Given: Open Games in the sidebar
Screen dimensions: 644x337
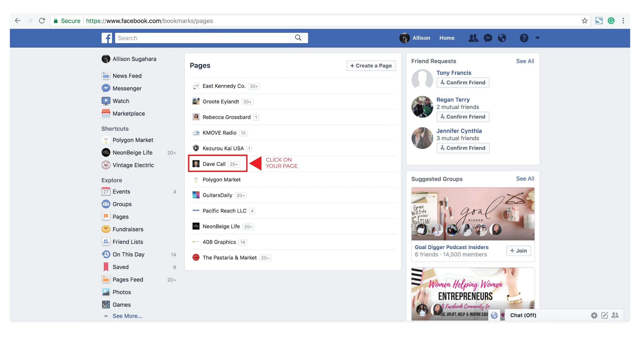Looking at the screenshot, I should [116, 305].
